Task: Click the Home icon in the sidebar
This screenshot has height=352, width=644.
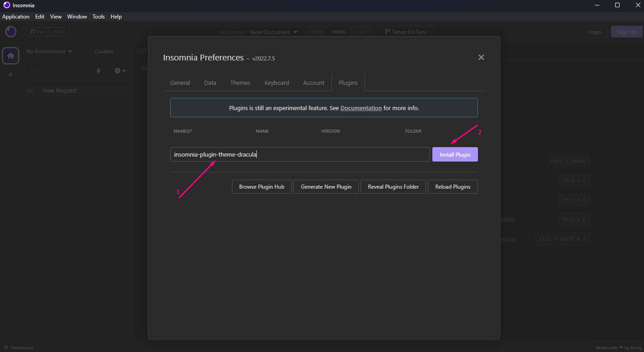Action: click(x=11, y=56)
